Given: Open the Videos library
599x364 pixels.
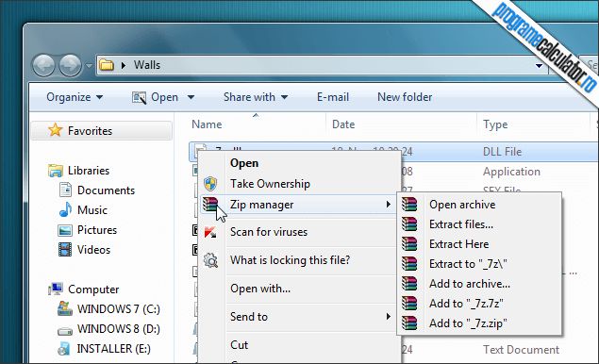Looking at the screenshot, I should [93, 250].
